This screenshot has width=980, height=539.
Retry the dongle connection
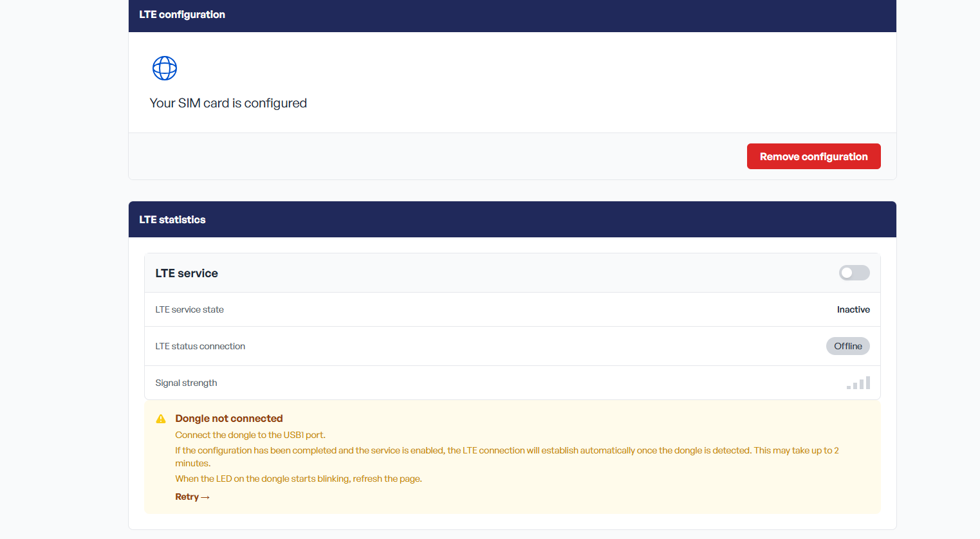(187, 497)
